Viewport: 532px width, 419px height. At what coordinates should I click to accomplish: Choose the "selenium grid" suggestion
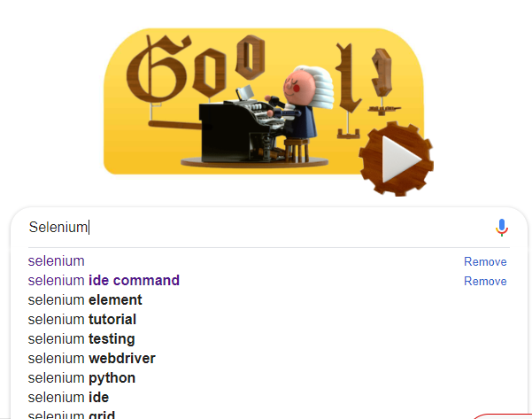point(72,415)
